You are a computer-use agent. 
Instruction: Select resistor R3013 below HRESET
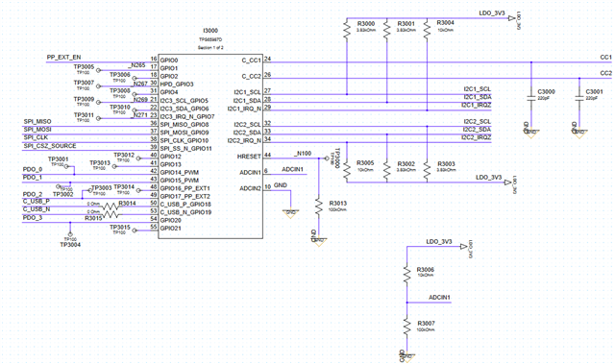[x=319, y=206]
